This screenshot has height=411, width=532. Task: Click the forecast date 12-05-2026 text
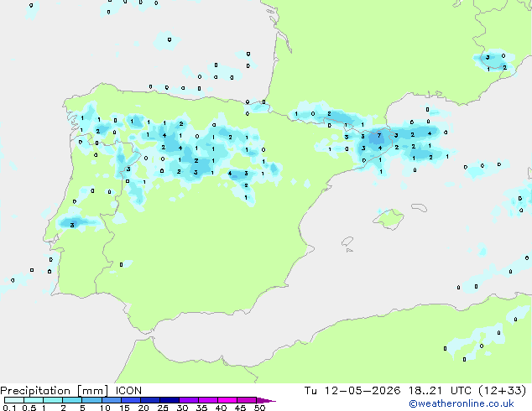click(x=362, y=391)
